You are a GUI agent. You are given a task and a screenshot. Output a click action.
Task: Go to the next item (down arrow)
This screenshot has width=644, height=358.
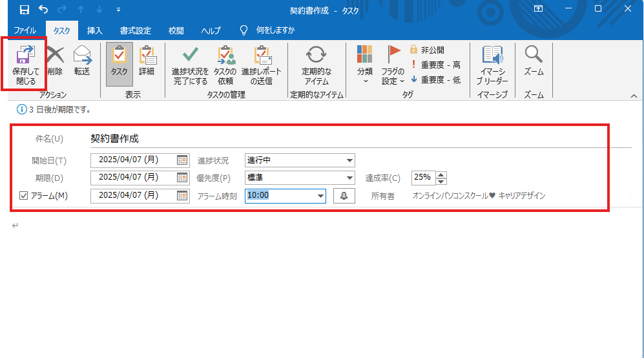pyautogui.click(x=99, y=10)
